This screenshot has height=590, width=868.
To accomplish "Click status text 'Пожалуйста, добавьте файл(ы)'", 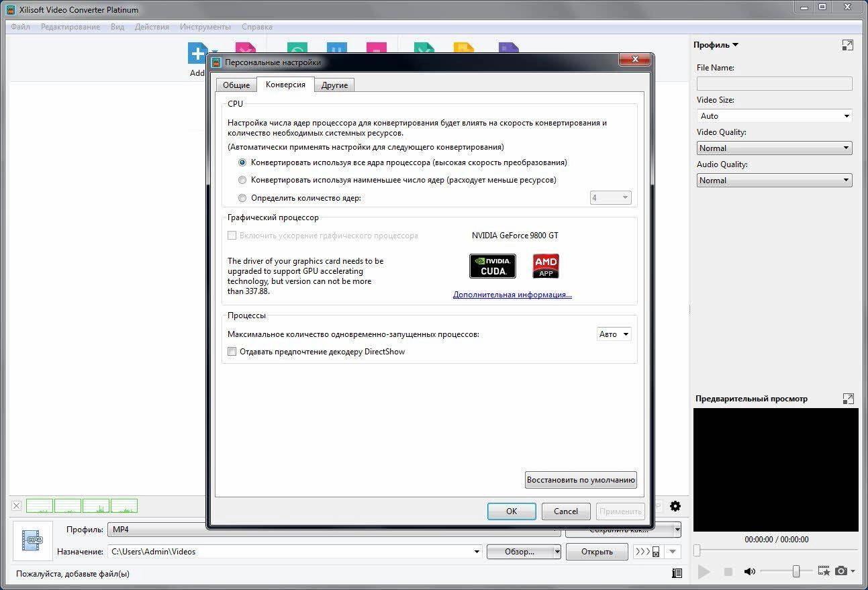I will (73, 574).
